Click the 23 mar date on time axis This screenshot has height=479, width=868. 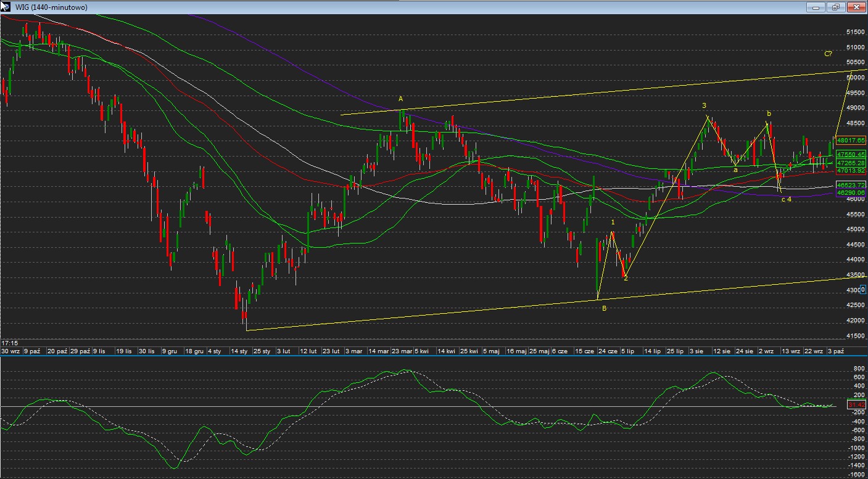click(402, 351)
